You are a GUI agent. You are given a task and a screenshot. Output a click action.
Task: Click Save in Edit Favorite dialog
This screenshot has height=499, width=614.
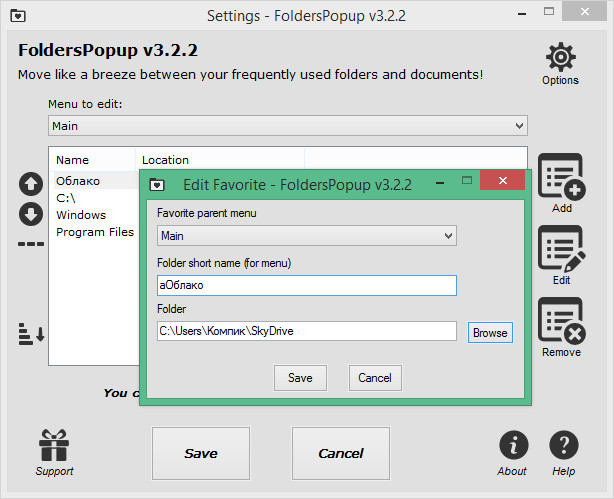coord(300,378)
